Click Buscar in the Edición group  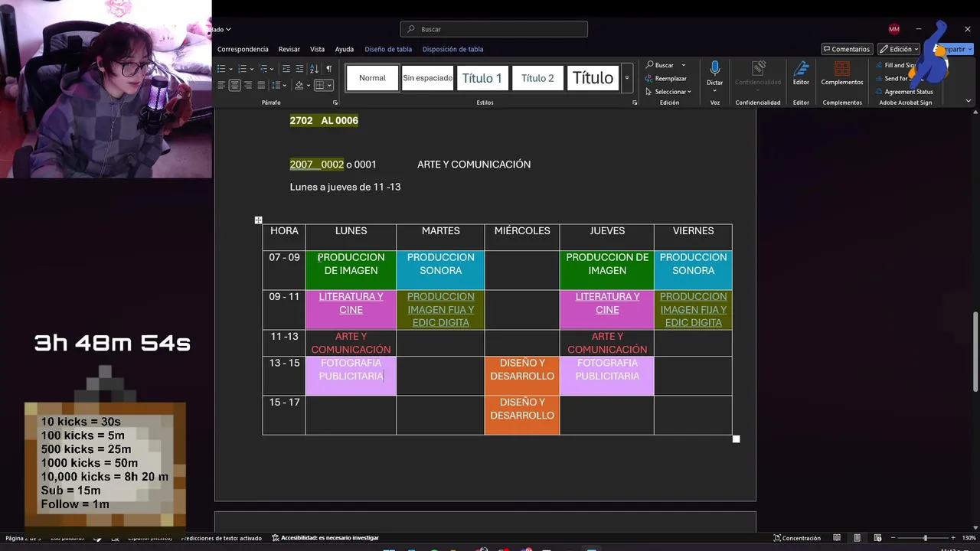(x=660, y=65)
